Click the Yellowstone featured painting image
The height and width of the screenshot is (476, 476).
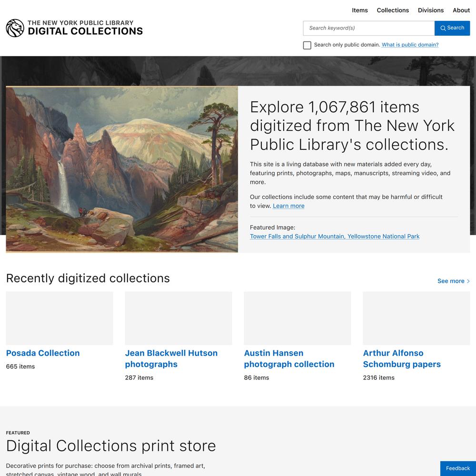122,169
